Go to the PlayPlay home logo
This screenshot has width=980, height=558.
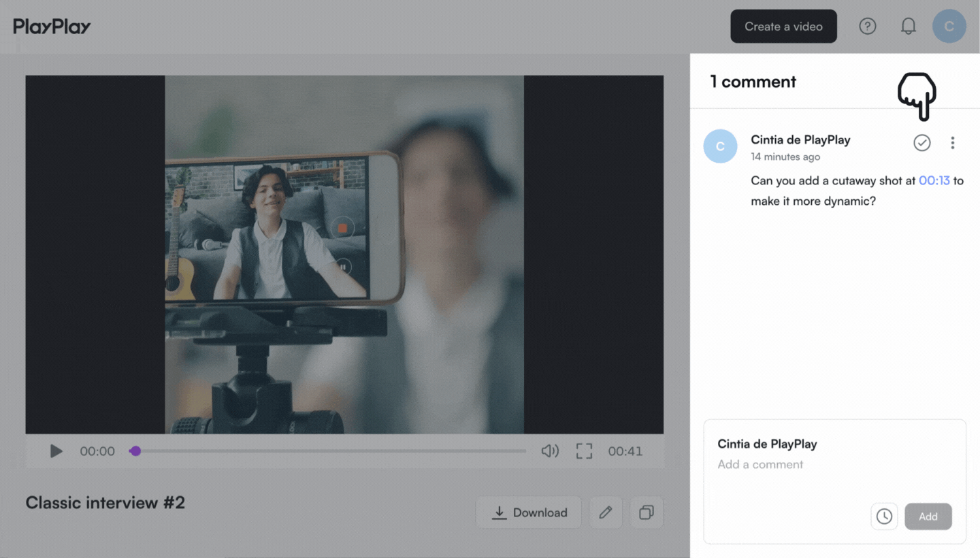coord(52,26)
